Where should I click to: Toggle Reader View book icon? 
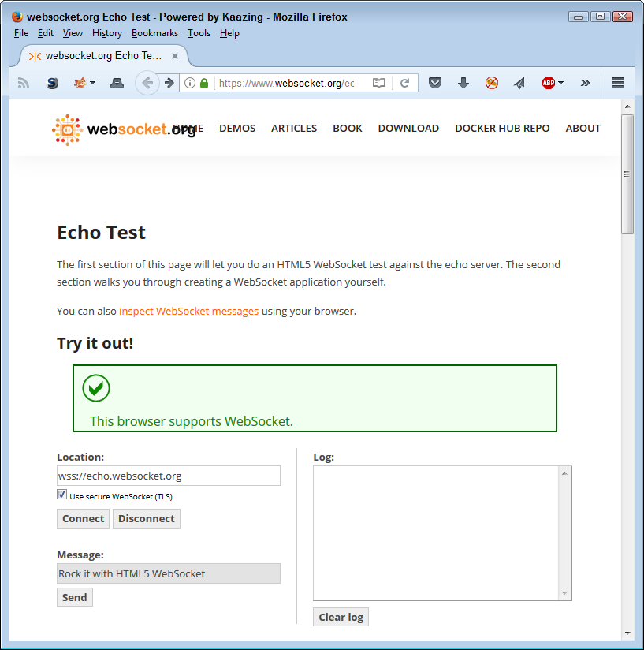click(379, 83)
